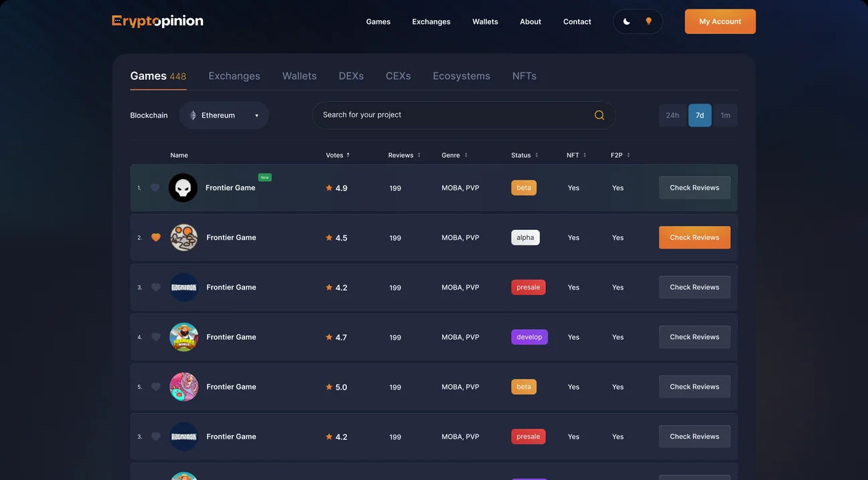Click Frontier Game title in rank 1 row
Screen dimensions: 868x480
coord(230,188)
